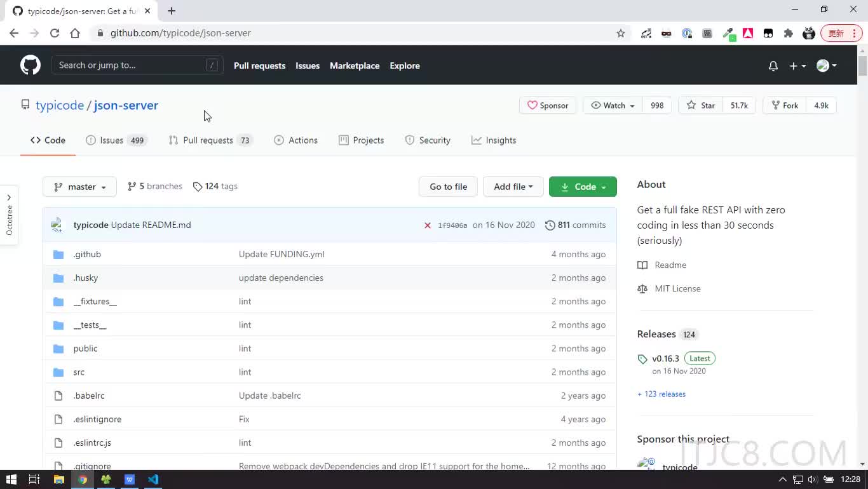View the + 123 releases link

point(661,394)
